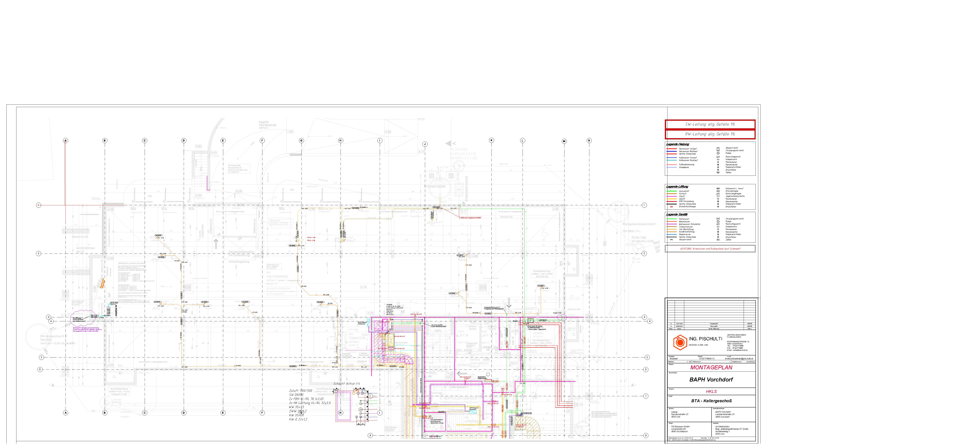Click Segeltuchmanschette symbol in Legende Lüftung
Image resolution: width=980 pixels, height=446 pixels.
point(718,196)
